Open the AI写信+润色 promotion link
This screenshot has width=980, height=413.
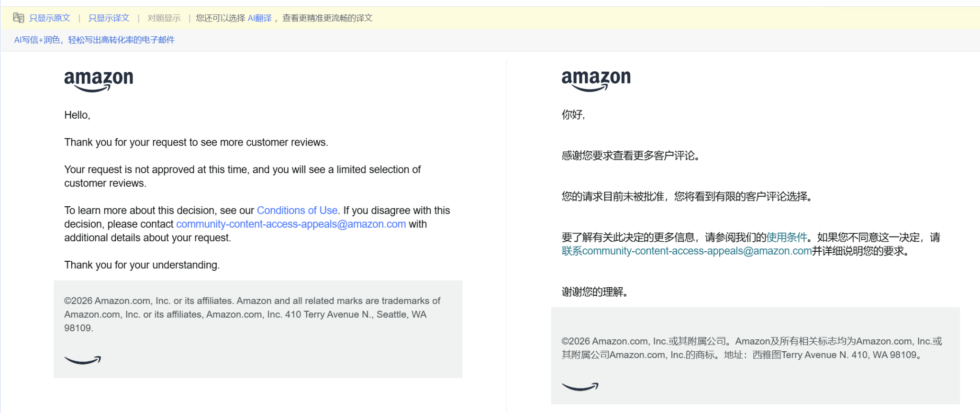click(94, 40)
